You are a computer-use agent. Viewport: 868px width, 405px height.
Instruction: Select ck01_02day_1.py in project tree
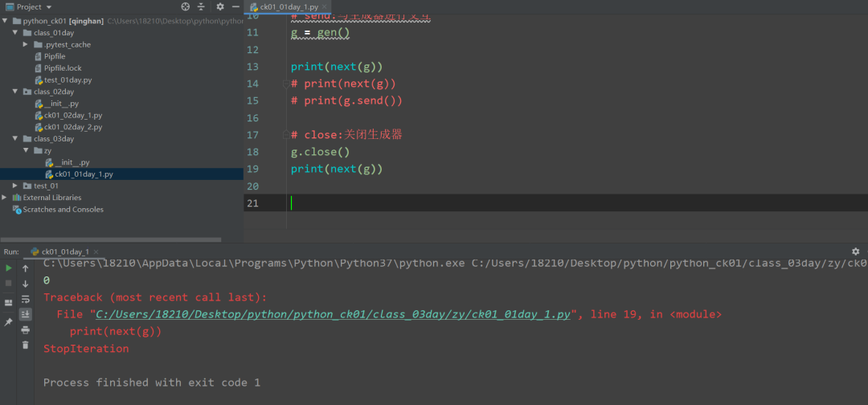[73, 115]
